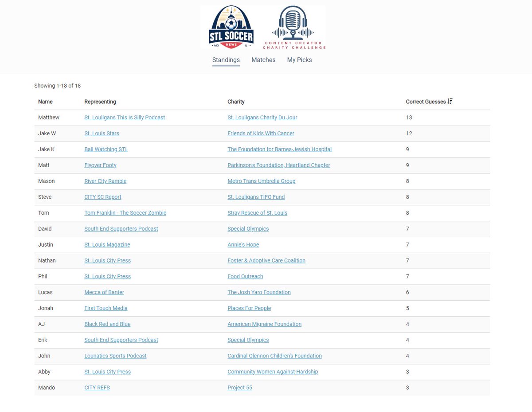Open South End Supporters Podcast in David's row
Screen dimensions: 532x412
coord(121,229)
